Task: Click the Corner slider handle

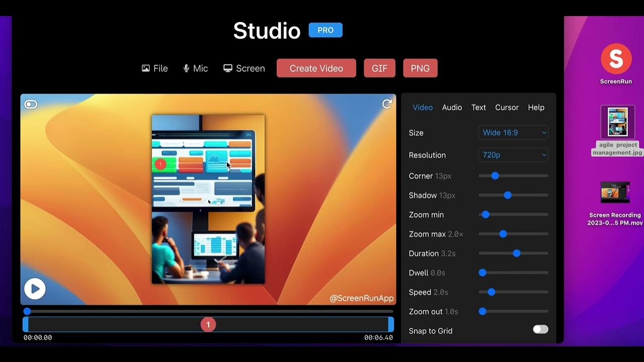Action: [x=495, y=175]
